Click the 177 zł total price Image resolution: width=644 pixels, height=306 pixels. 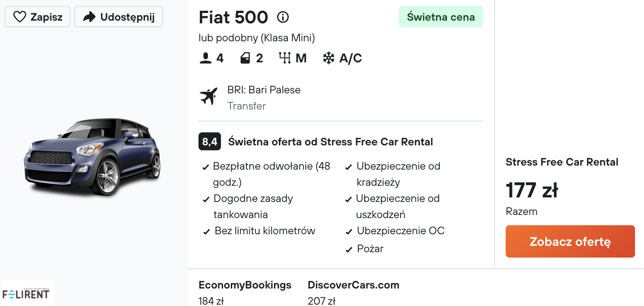[532, 190]
